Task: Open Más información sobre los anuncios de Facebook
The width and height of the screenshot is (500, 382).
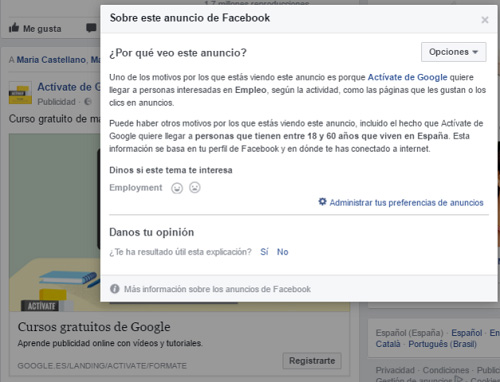Action: pos(217,289)
